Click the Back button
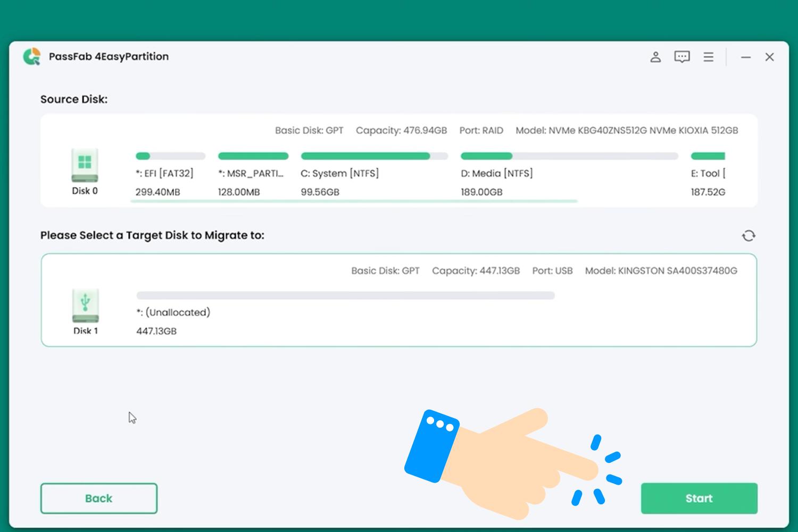This screenshot has height=532, width=798. (x=99, y=498)
